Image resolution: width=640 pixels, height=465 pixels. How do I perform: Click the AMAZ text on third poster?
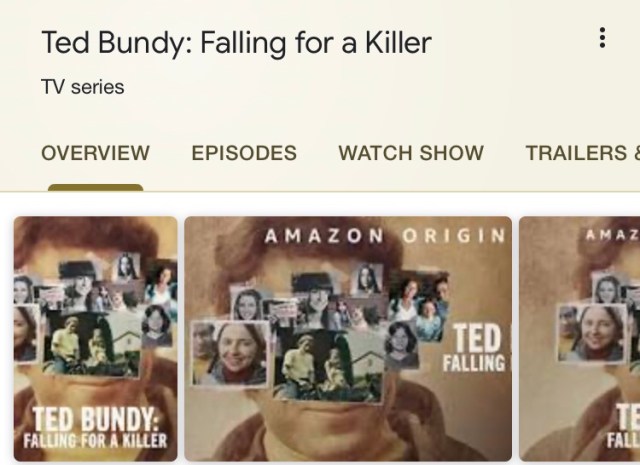(612, 235)
